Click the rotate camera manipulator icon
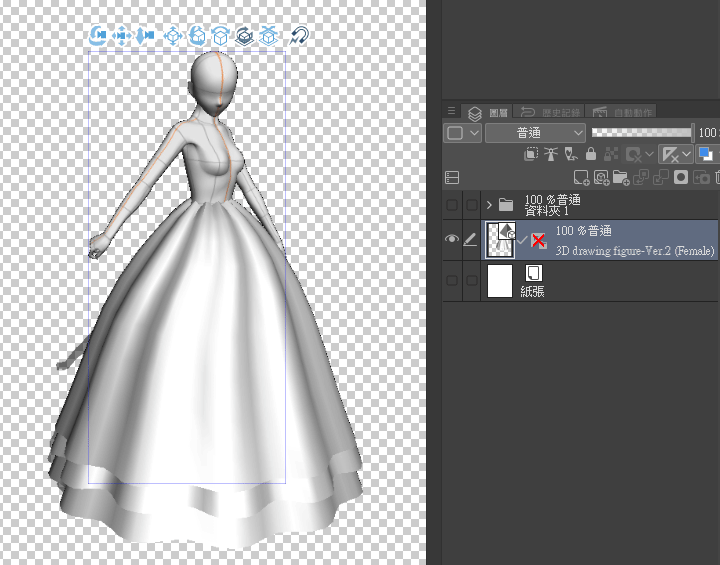The height and width of the screenshot is (565, 720). pyautogui.click(x=98, y=36)
